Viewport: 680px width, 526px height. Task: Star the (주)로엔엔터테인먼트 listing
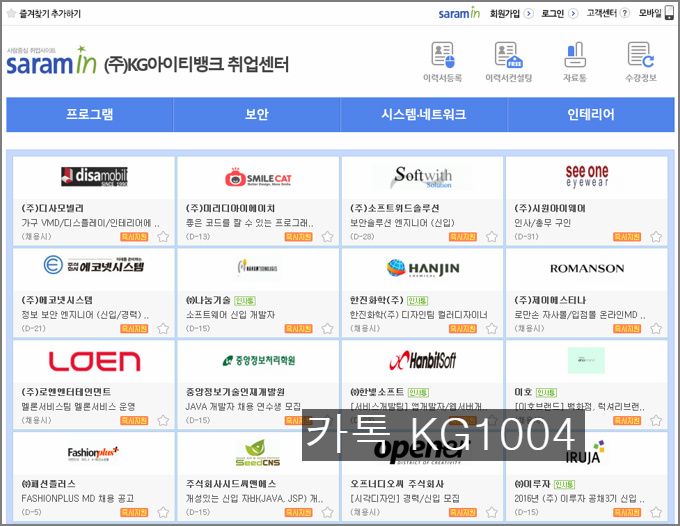click(x=163, y=421)
